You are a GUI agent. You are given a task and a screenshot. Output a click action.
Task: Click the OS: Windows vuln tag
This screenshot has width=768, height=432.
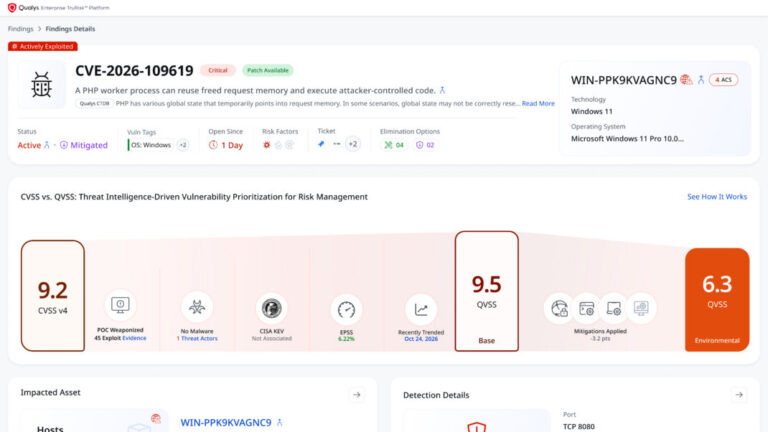(150, 145)
